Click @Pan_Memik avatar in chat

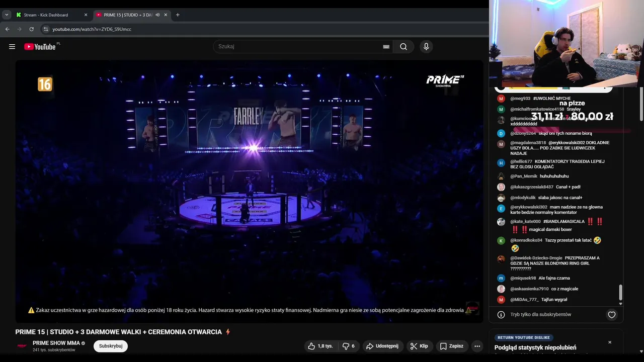pos(501,176)
